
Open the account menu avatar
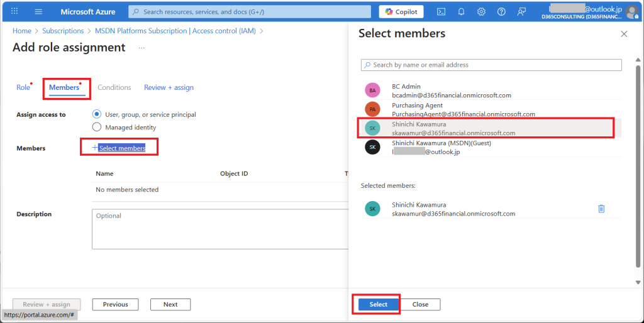(x=631, y=12)
